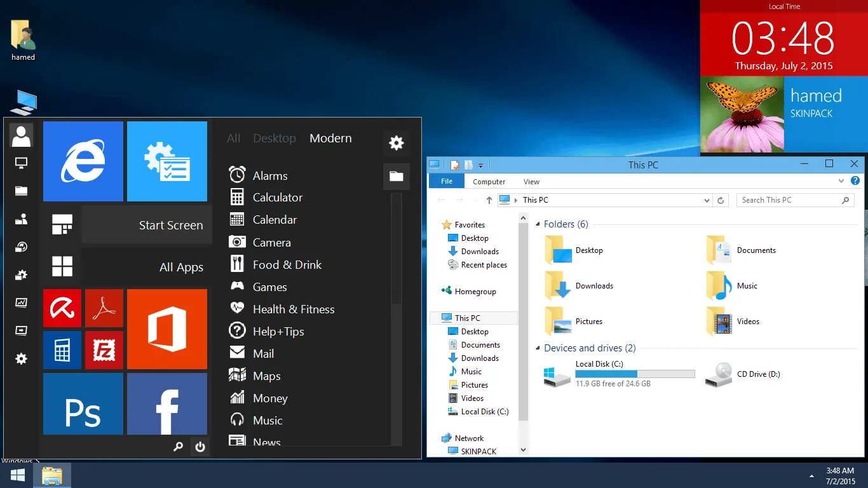Switch to the All apps filter
The width and height of the screenshot is (868, 488).
(x=233, y=138)
